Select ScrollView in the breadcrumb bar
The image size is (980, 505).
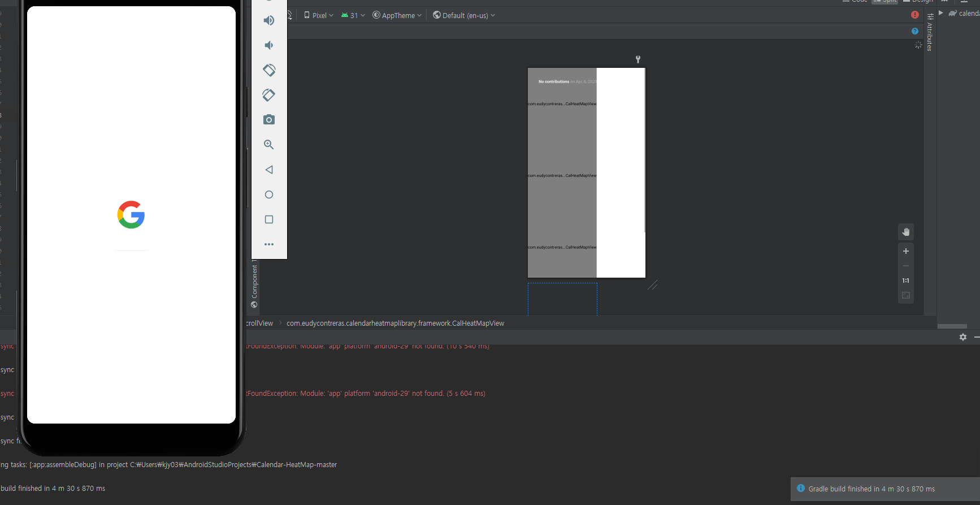(259, 323)
